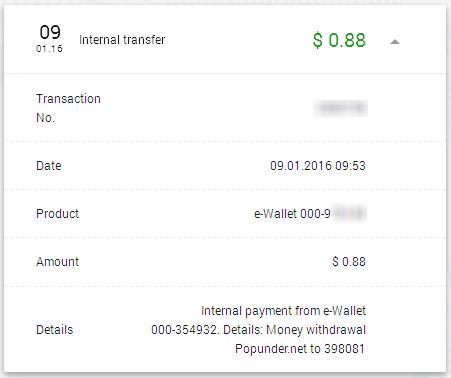Image resolution: width=451 pixels, height=378 pixels.
Task: Select the 09.01.2016 09:53 date value
Action: tap(318, 166)
